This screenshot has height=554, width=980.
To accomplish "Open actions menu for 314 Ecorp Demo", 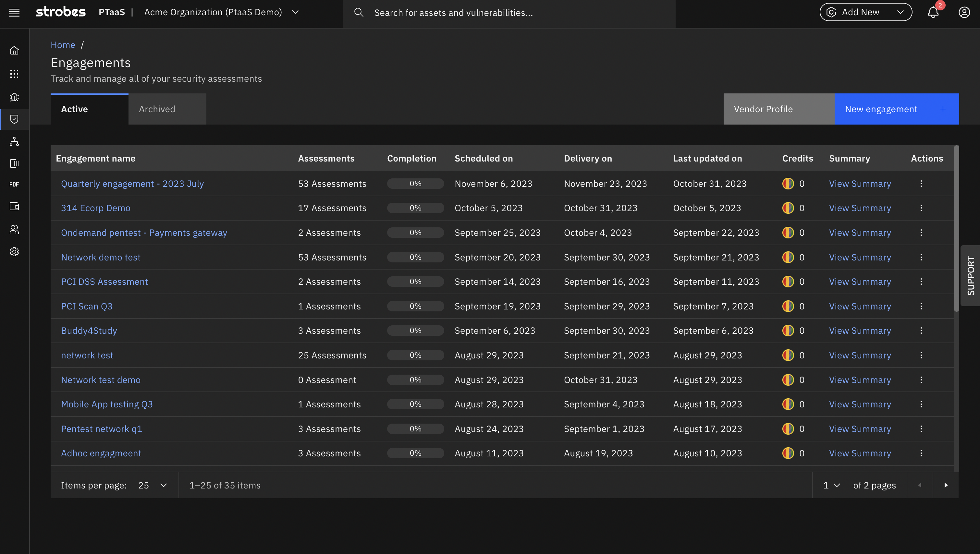I will pos(921,208).
